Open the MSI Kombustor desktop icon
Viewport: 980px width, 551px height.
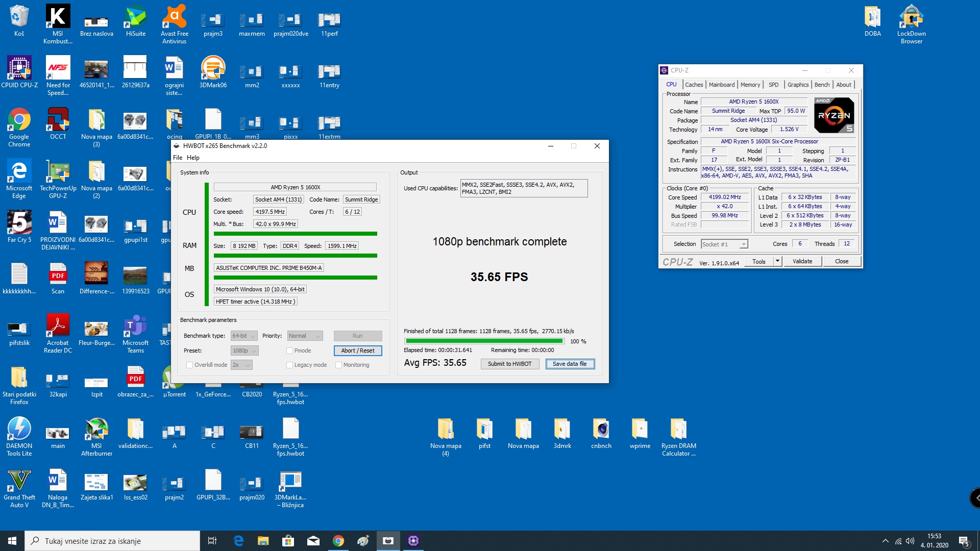pyautogui.click(x=58, y=23)
